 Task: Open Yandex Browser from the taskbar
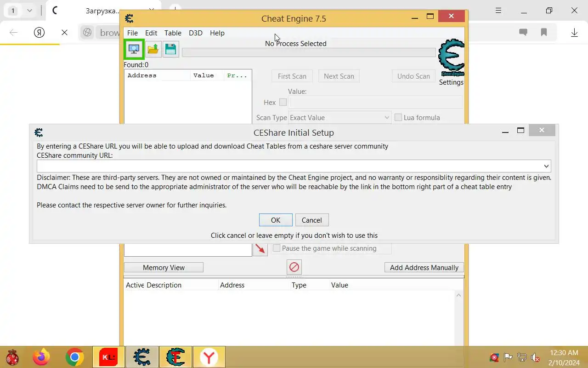(209, 357)
